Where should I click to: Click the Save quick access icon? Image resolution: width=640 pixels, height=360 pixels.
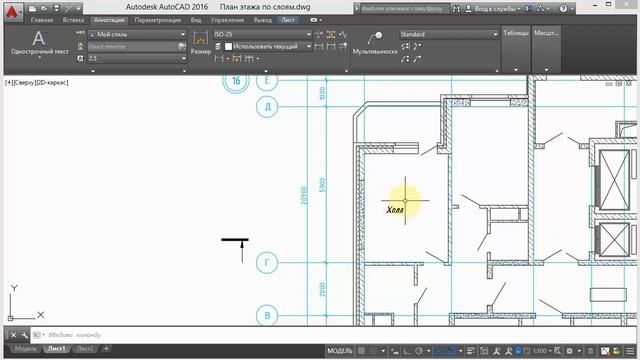pos(56,8)
